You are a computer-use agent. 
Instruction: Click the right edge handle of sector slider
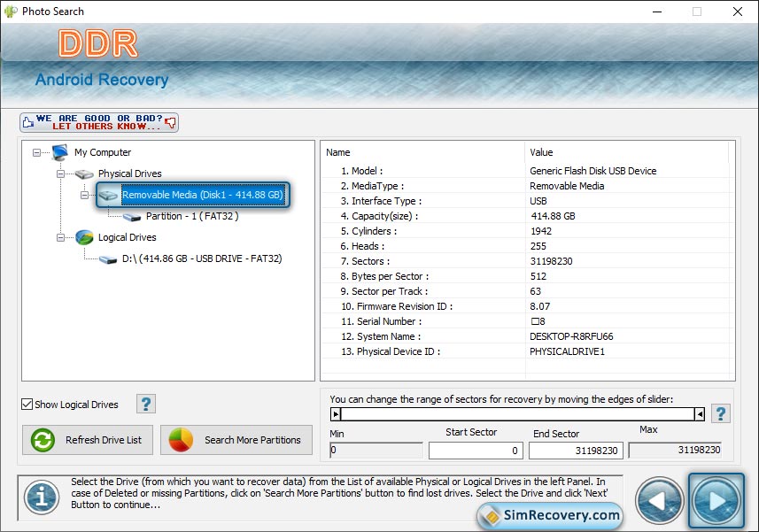(x=700, y=414)
